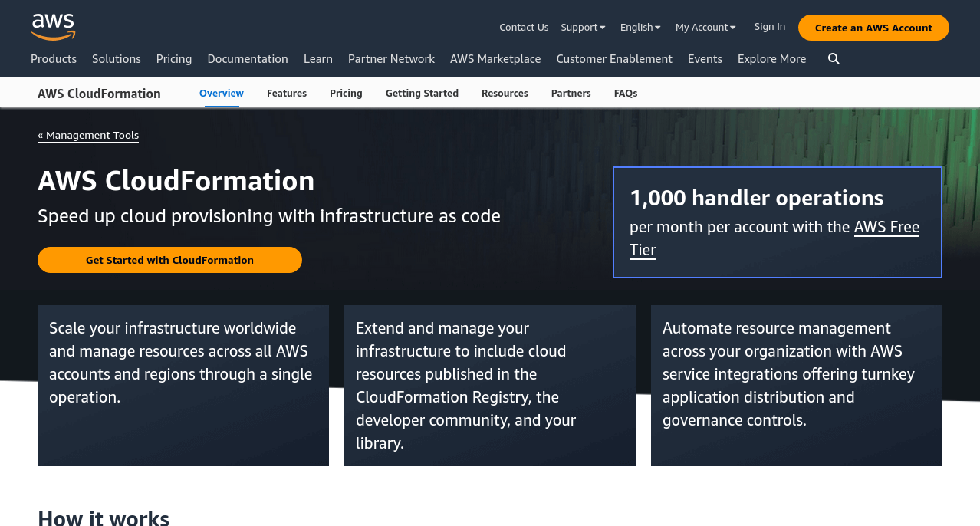Open the Getting Started tab

(x=422, y=93)
